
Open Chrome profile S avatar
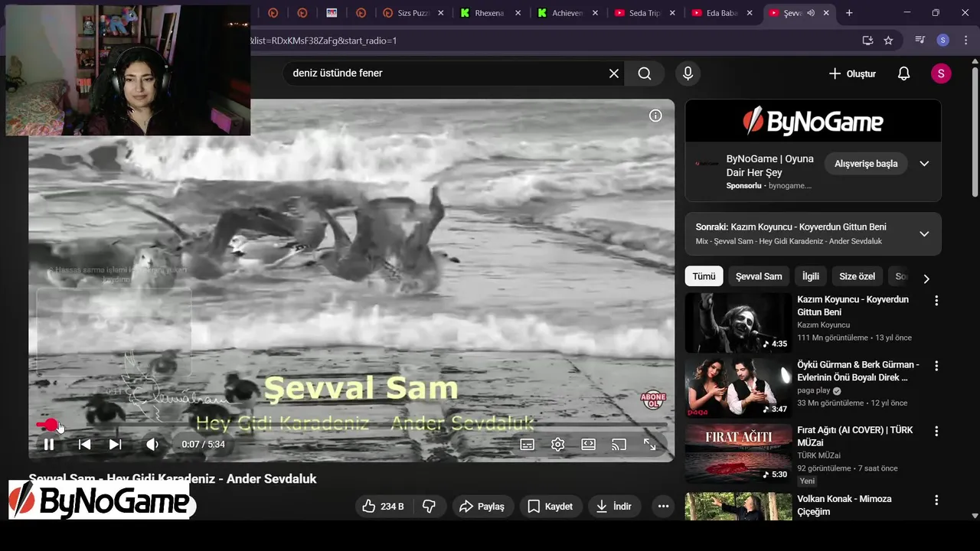[x=942, y=41]
